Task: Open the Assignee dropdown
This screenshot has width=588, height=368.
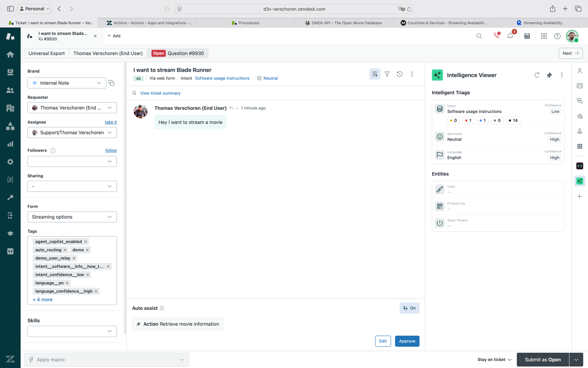Action: (x=72, y=132)
